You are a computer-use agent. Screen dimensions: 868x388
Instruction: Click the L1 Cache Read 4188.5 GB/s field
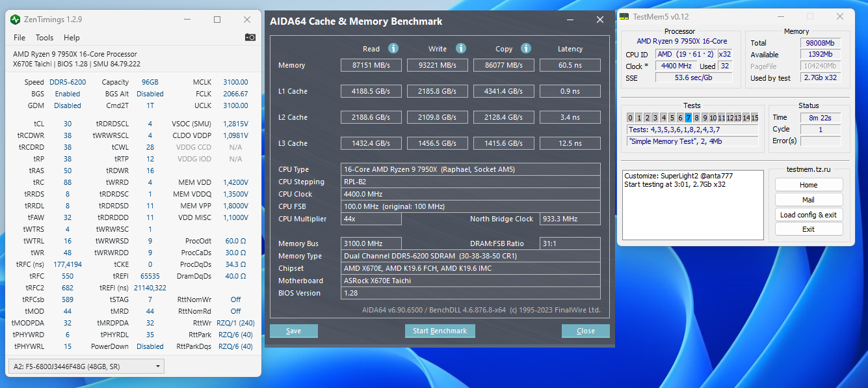pos(372,91)
